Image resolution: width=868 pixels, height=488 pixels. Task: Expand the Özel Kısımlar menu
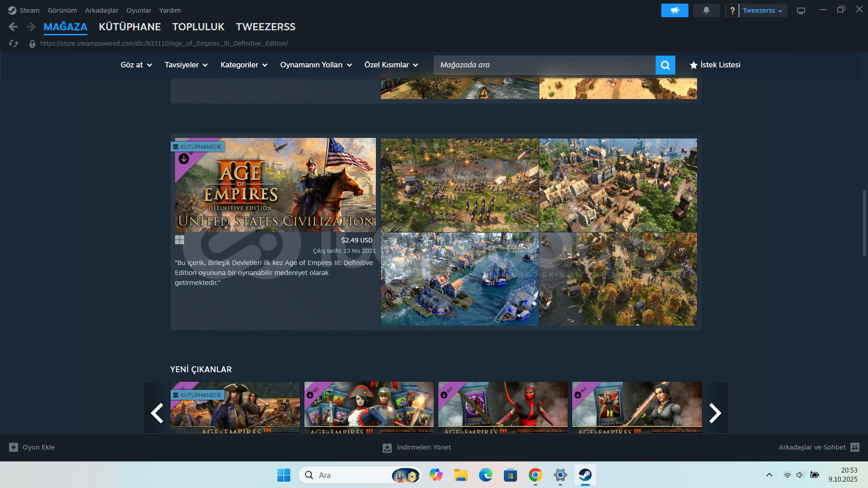pyautogui.click(x=391, y=65)
